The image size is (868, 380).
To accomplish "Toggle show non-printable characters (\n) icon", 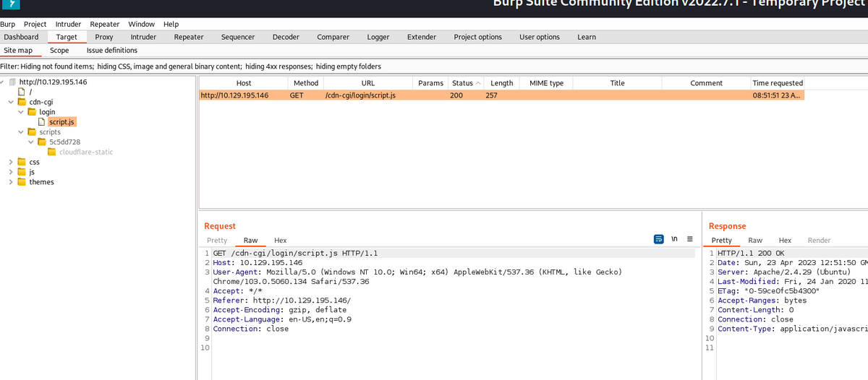I will pos(674,239).
